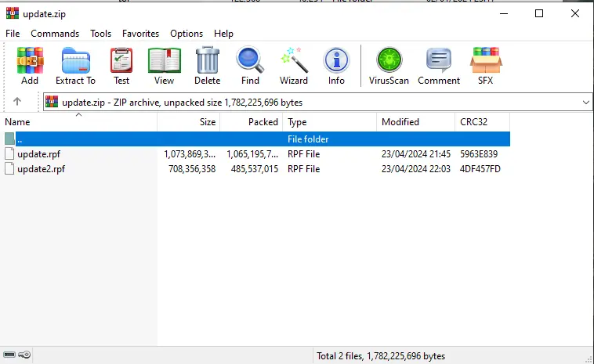The image size is (594, 364).
Task: Click the key password icon in status bar
Action: [x=24, y=355]
